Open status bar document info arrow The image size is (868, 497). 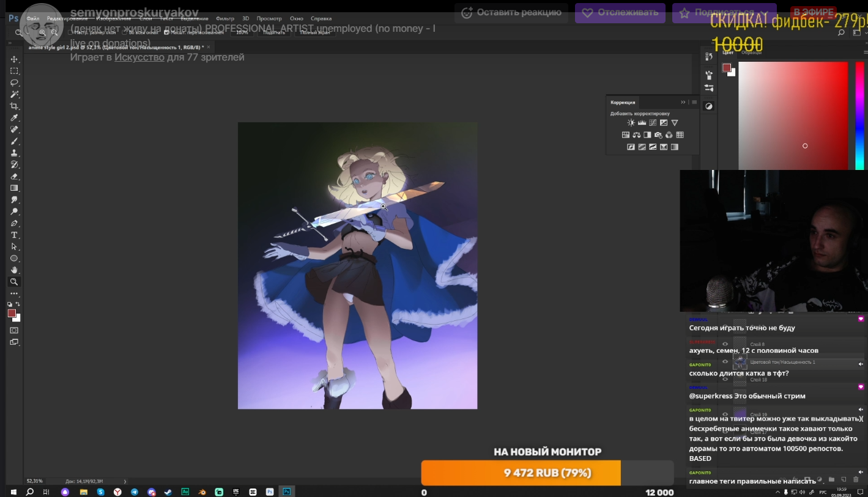(x=125, y=481)
